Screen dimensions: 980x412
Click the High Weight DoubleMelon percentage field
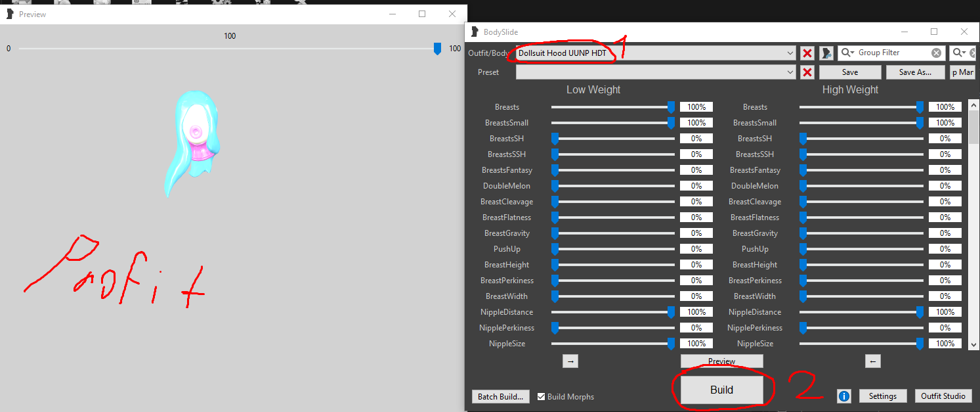pyautogui.click(x=945, y=186)
